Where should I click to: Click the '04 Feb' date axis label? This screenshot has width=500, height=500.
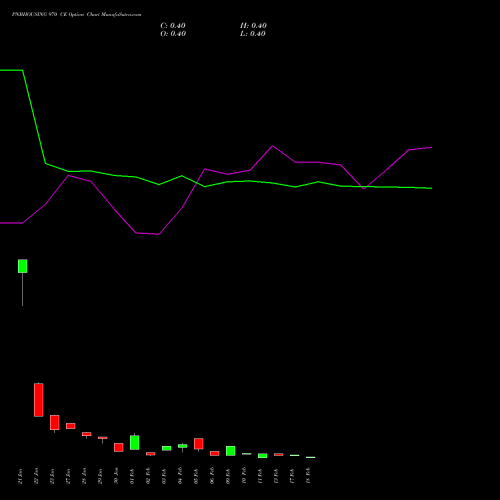click(x=180, y=476)
